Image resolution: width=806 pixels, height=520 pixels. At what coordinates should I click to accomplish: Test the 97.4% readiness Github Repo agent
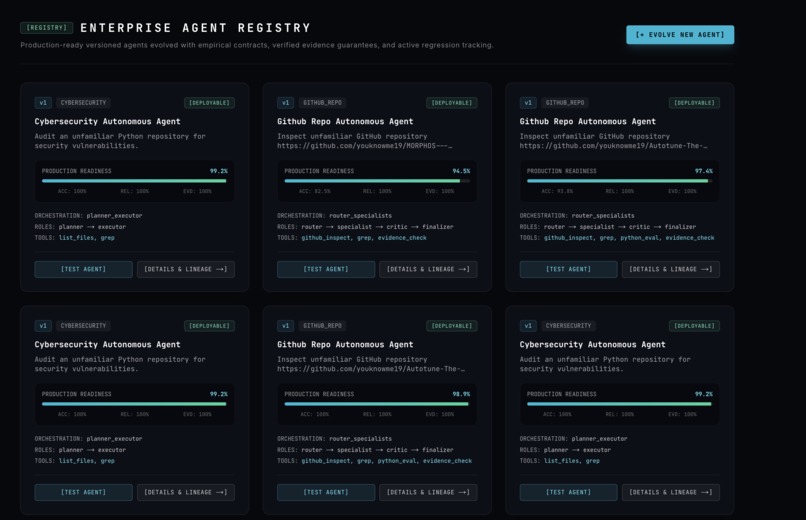[x=568, y=269]
